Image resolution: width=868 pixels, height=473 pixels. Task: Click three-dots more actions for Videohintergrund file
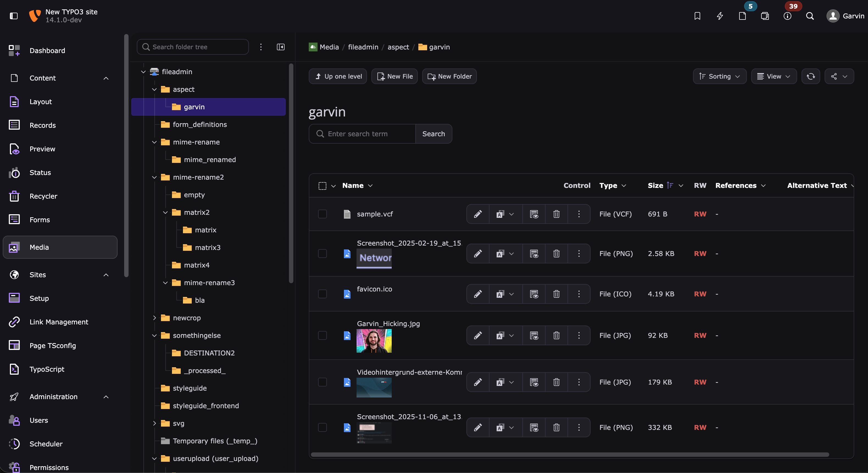tap(579, 382)
